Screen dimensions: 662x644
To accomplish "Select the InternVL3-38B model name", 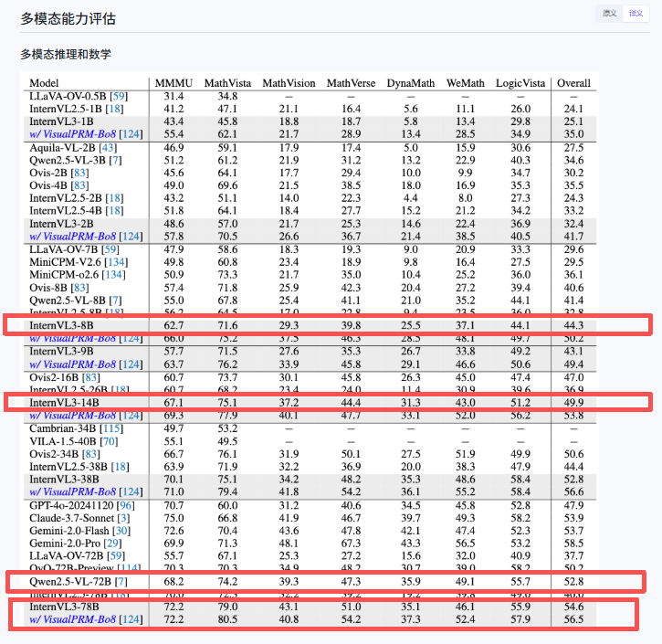I will (x=64, y=480).
